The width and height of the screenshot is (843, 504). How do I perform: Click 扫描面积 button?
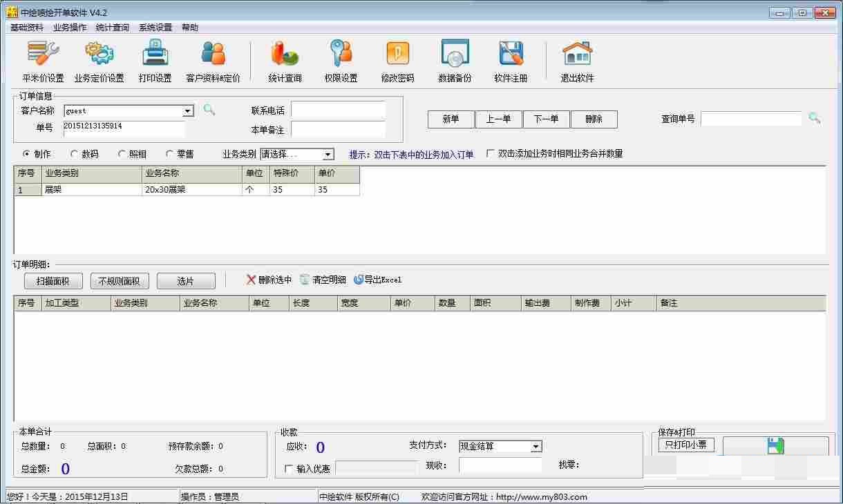[x=53, y=281]
